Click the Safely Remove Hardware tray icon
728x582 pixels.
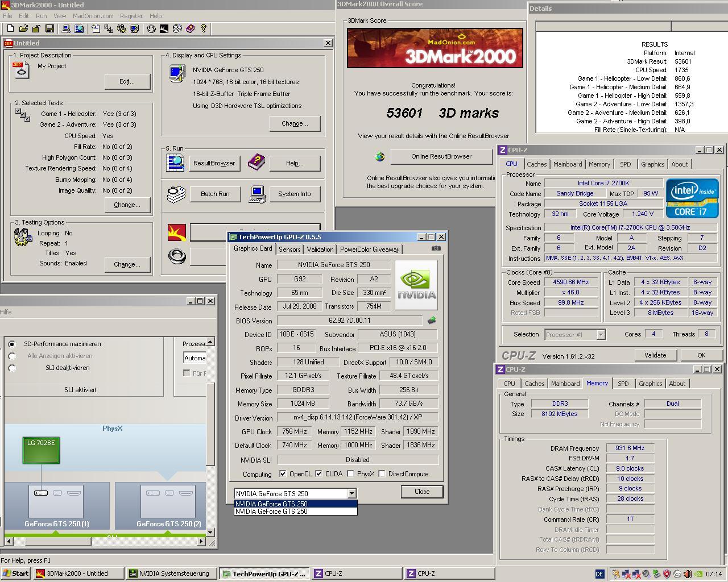tap(656, 574)
